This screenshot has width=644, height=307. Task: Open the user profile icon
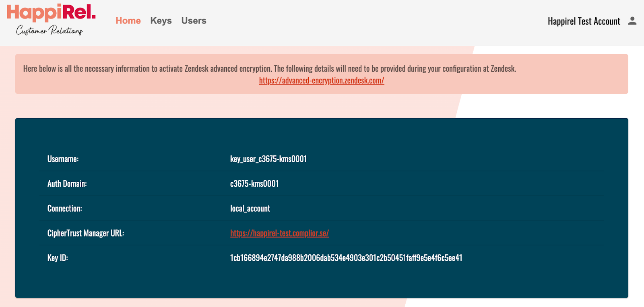pyautogui.click(x=632, y=21)
